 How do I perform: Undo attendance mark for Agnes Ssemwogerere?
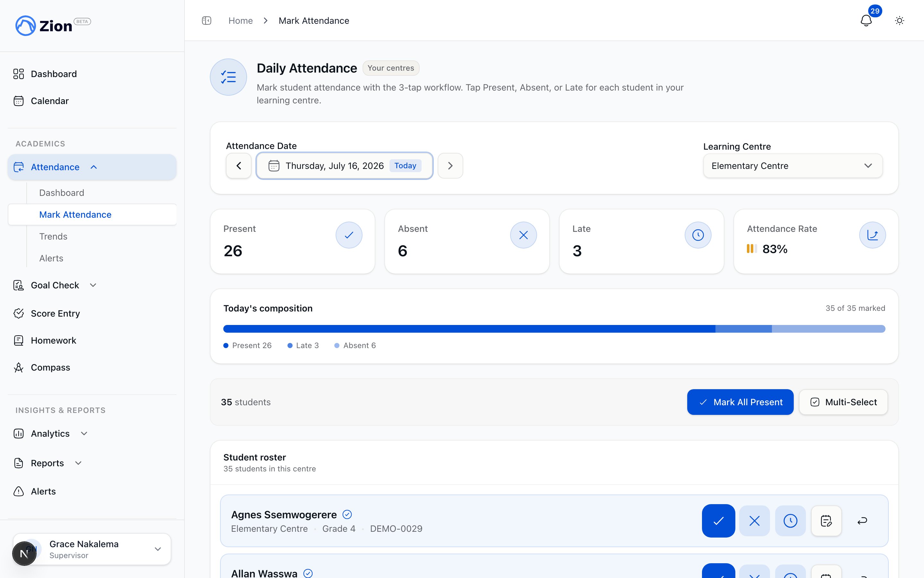862,521
